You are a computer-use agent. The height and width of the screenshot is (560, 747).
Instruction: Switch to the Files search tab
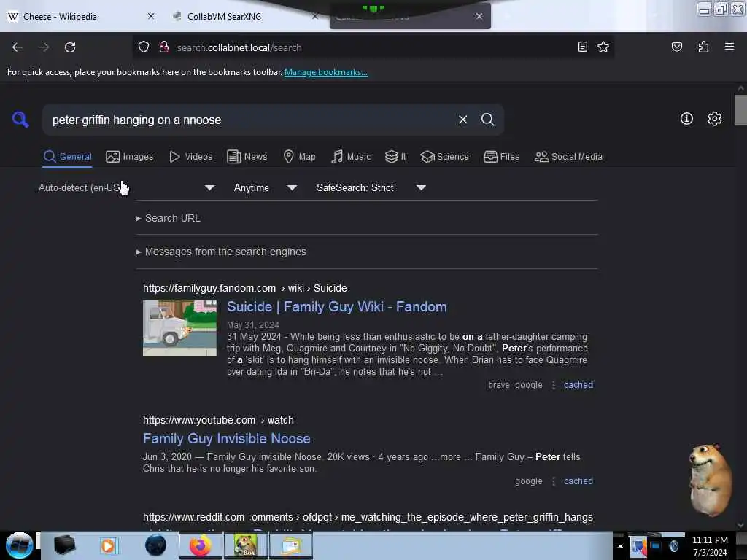point(501,157)
